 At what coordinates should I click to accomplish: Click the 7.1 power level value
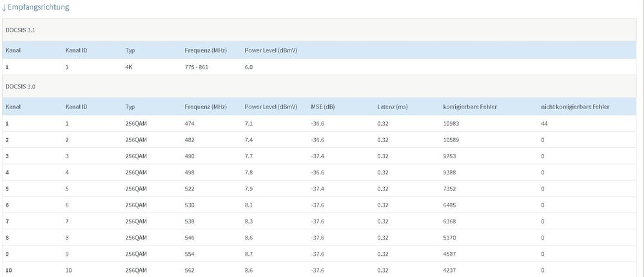(248, 123)
